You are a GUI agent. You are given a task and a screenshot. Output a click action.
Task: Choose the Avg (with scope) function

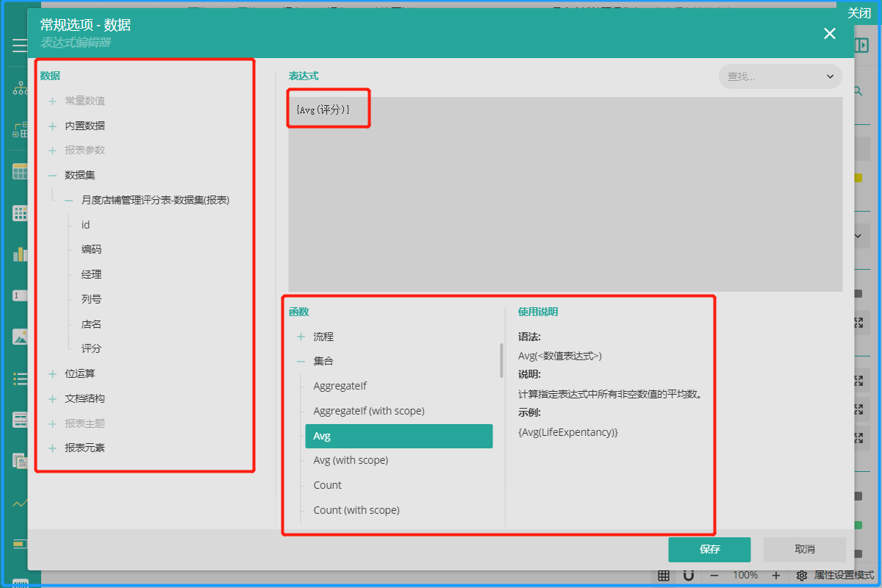[351, 460]
